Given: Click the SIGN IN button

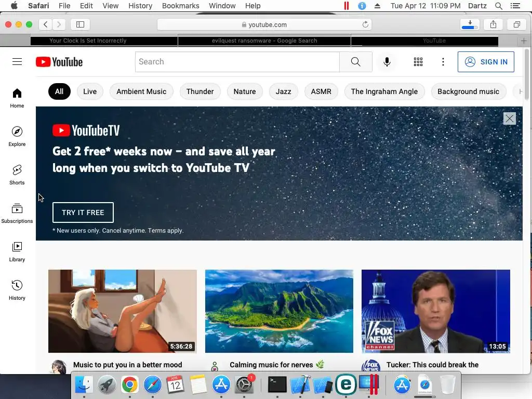Looking at the screenshot, I should (x=486, y=62).
